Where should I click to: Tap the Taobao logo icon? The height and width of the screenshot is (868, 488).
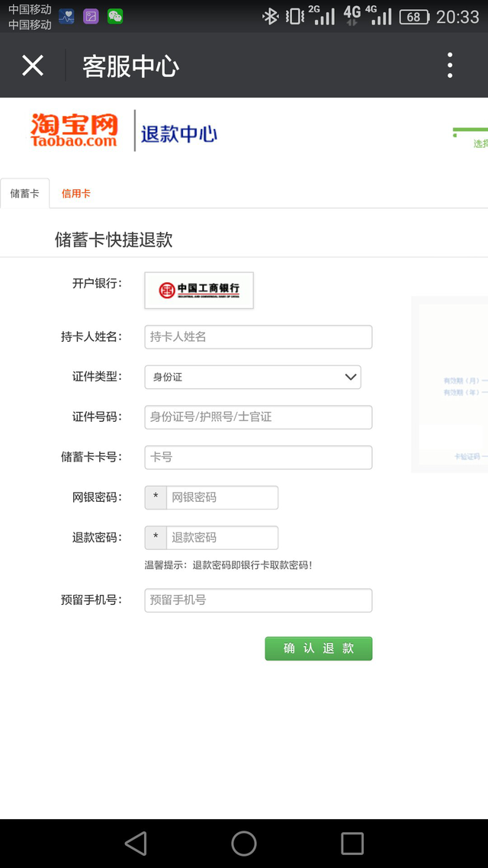coord(72,131)
